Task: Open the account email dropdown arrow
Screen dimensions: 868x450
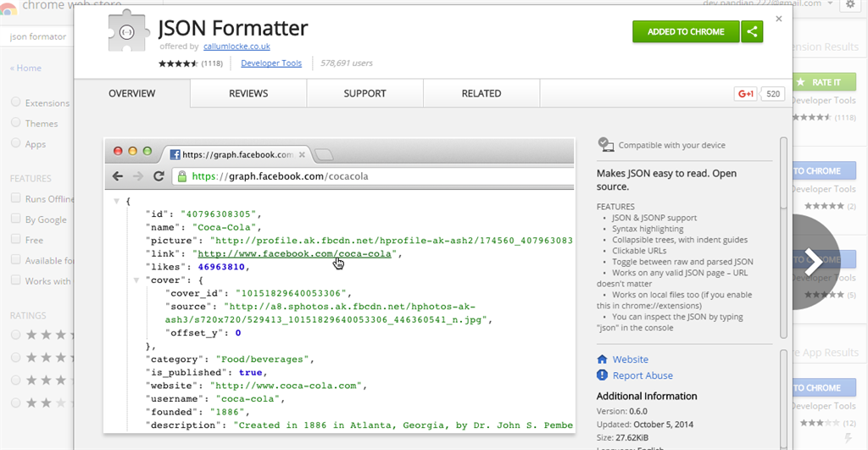Action: pos(830,3)
